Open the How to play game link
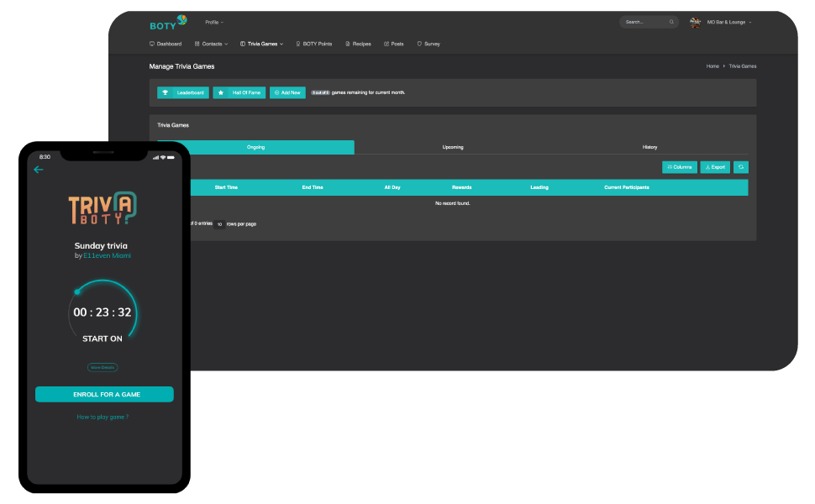The width and height of the screenshot is (815, 504). tap(103, 416)
